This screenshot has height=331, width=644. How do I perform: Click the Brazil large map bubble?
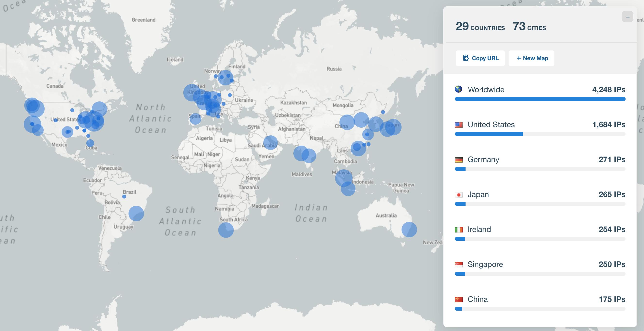(136, 213)
